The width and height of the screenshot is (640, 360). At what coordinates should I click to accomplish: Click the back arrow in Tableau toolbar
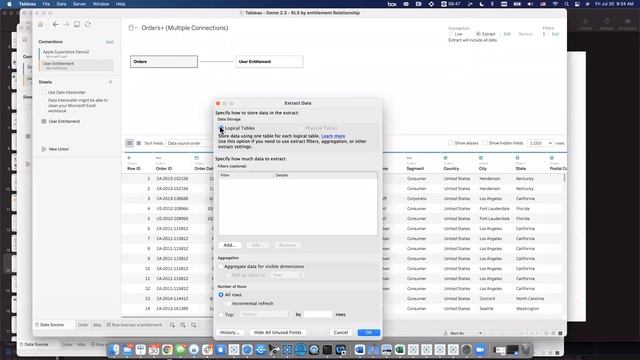56,24
